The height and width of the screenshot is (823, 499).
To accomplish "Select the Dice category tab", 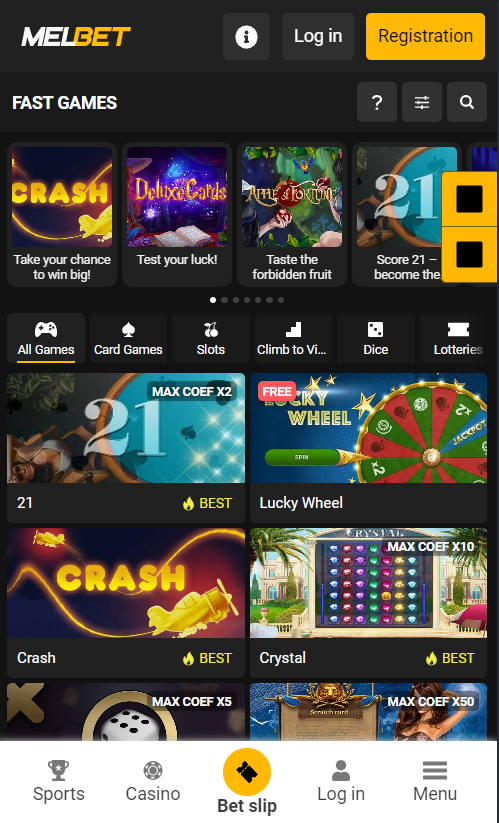I will point(376,338).
